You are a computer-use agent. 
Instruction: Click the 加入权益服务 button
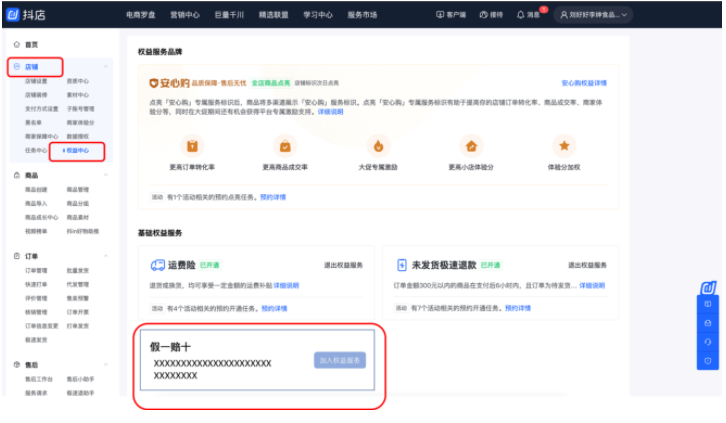(x=340, y=360)
